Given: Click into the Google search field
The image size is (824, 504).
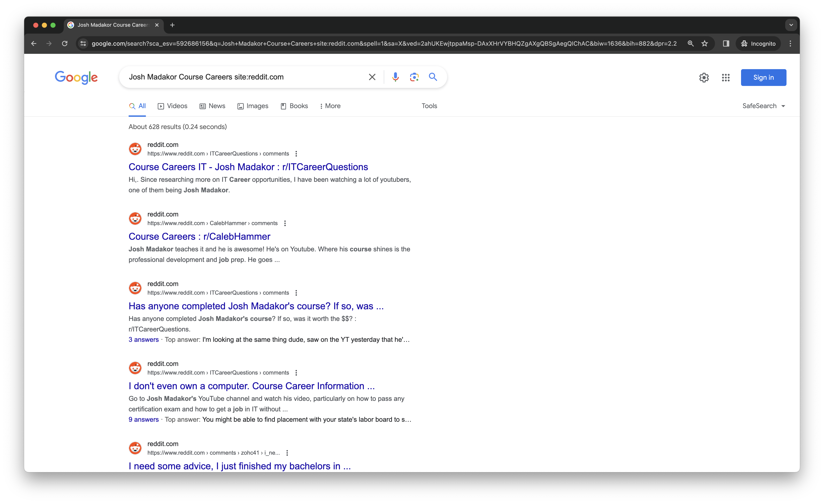Looking at the screenshot, I should click(x=244, y=77).
